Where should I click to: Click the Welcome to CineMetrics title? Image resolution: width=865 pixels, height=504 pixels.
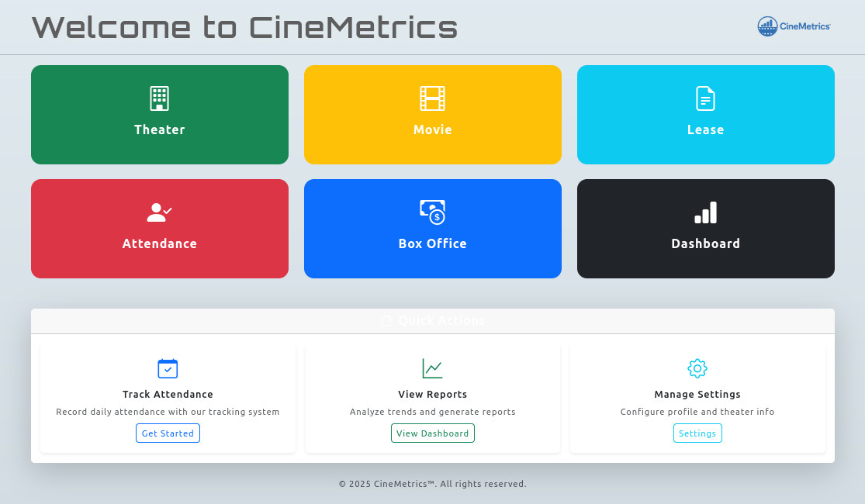coord(244,28)
